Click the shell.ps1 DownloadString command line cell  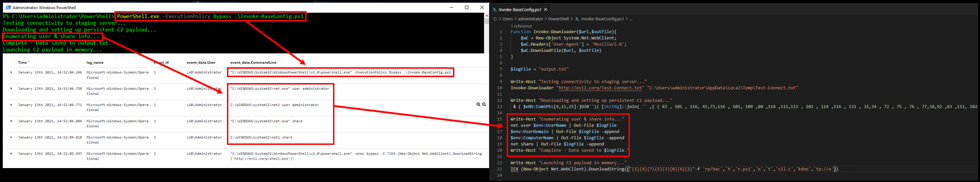356,156
